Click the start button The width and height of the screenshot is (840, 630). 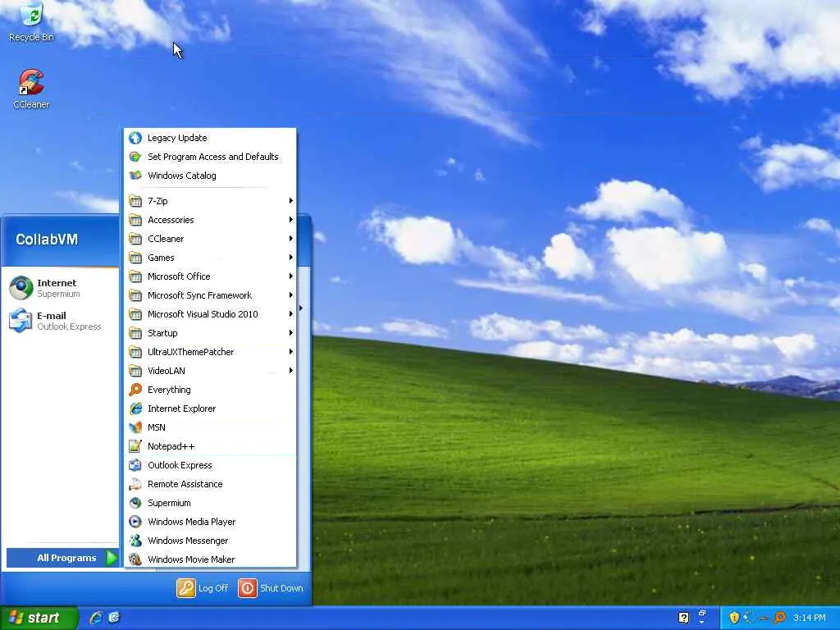click(x=39, y=618)
